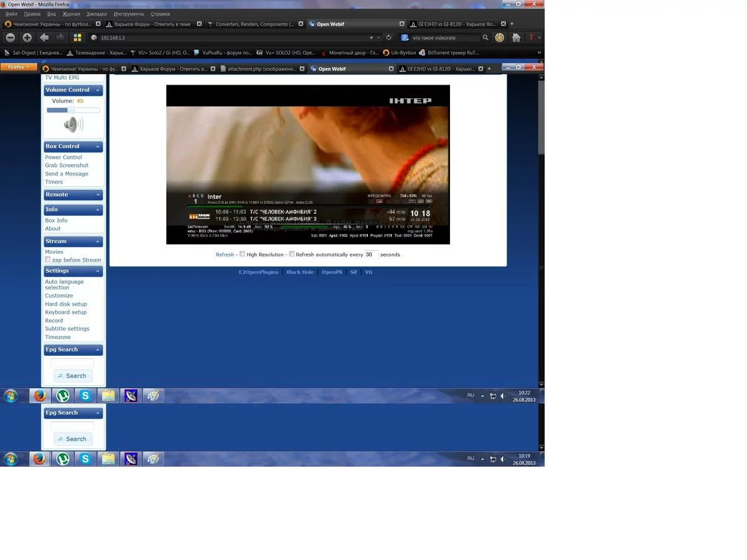Click the magnifier icon in search box

tap(486, 37)
